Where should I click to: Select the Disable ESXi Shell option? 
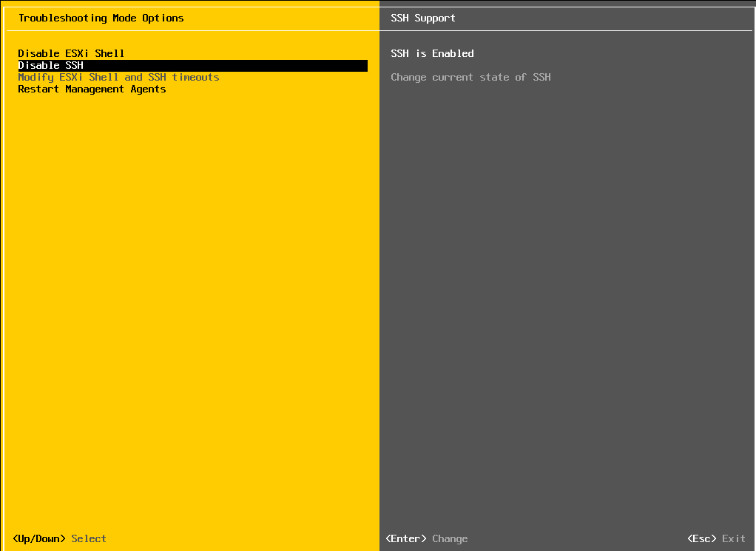pyautogui.click(x=71, y=53)
